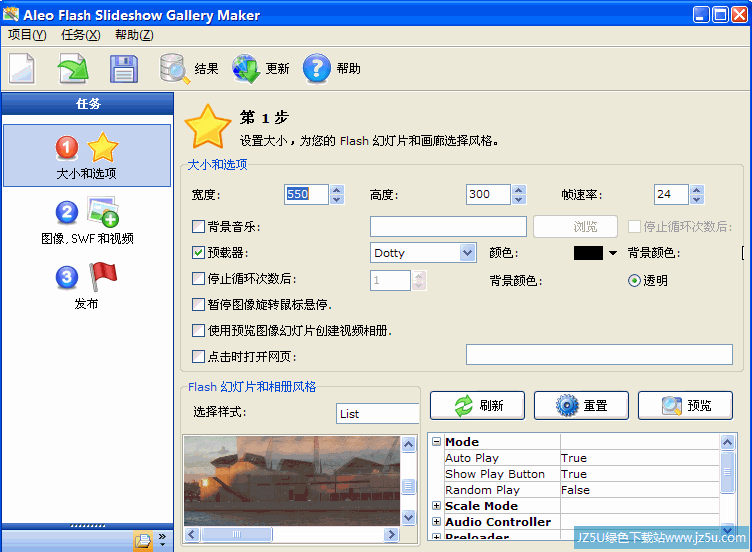Toggle 暂停图像旋转鼠标悬停 checkbox
This screenshot has height=552, width=752.
tap(198, 305)
